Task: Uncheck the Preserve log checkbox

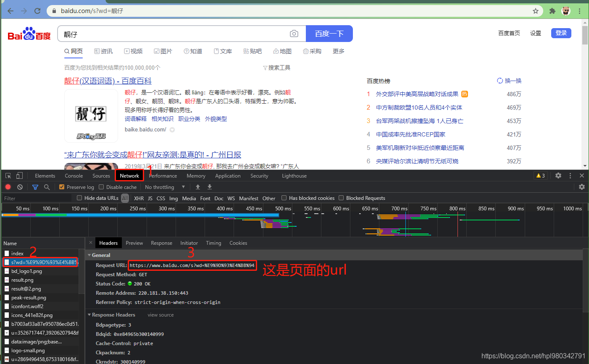Action: click(x=62, y=187)
